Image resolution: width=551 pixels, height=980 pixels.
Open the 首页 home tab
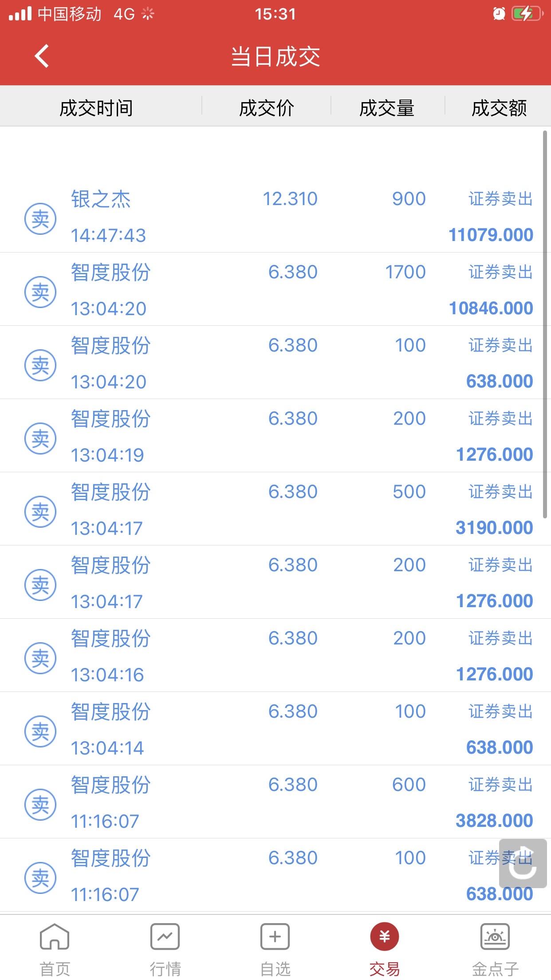55,937
